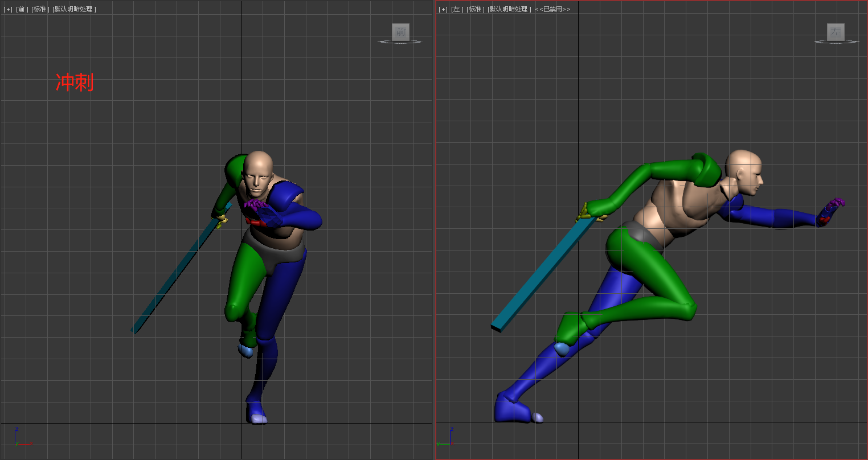Click the 前 ViewCube face in front viewport
This screenshot has width=868, height=460.
click(x=400, y=32)
